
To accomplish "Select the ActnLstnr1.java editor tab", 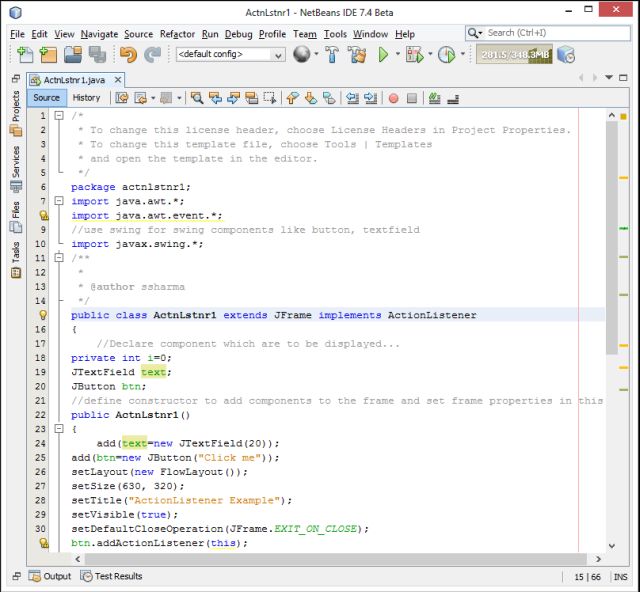I will click(73, 80).
